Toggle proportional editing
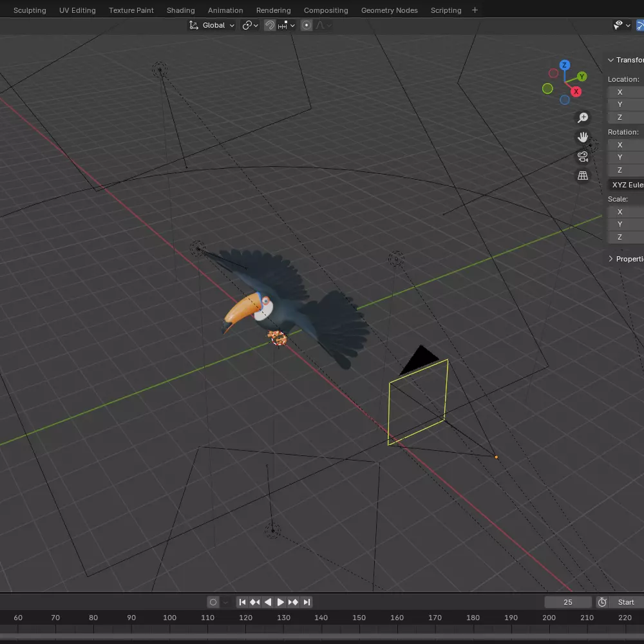Screen dimensions: 644x644 pos(307,26)
